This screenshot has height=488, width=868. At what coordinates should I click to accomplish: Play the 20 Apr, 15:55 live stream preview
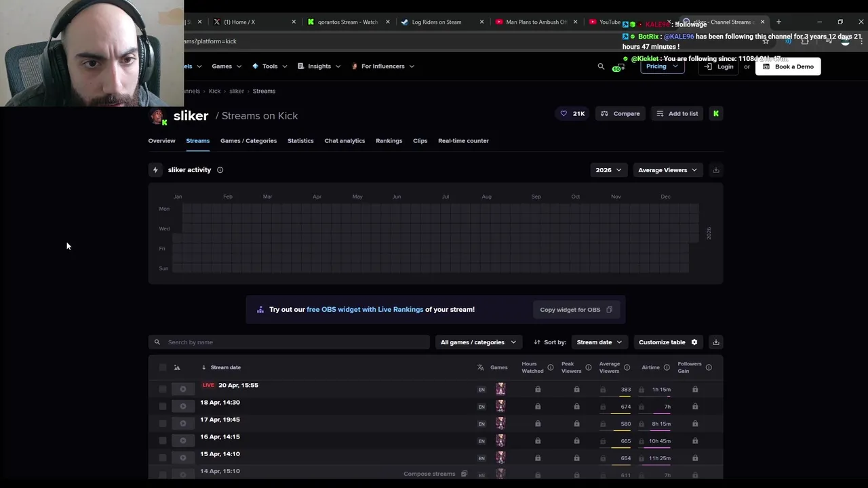[x=182, y=389]
